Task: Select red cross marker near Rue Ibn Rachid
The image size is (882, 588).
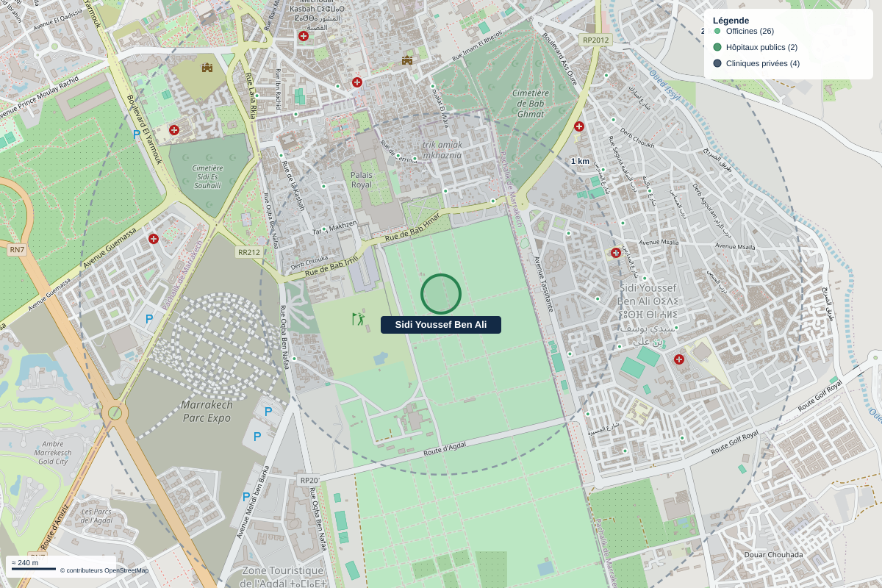Action: point(357,82)
